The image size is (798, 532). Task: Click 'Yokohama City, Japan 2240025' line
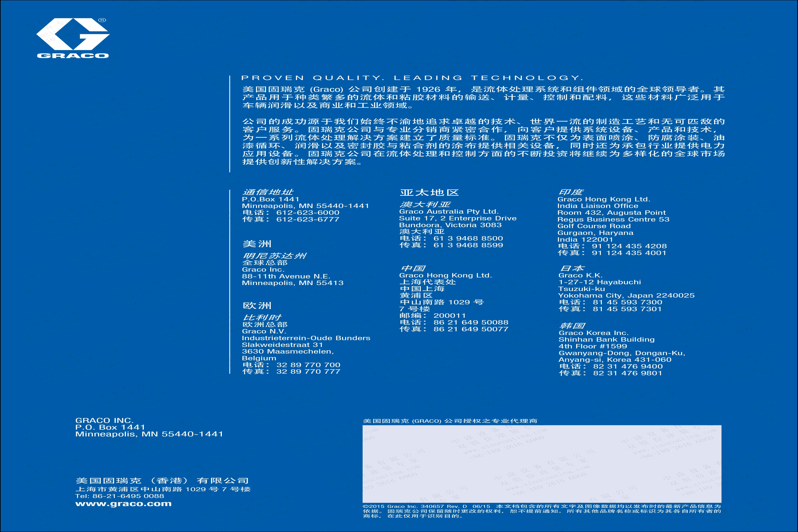(x=627, y=296)
